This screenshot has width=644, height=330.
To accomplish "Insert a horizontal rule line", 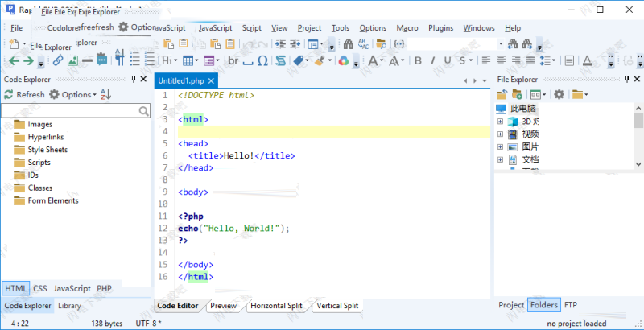I will pos(87,60).
